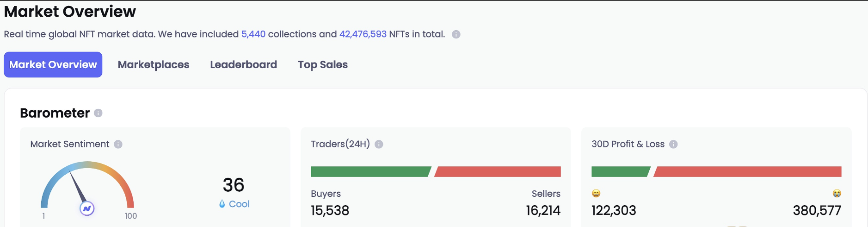Click Traders(24H) info icon
868x227 pixels.
[x=379, y=144]
